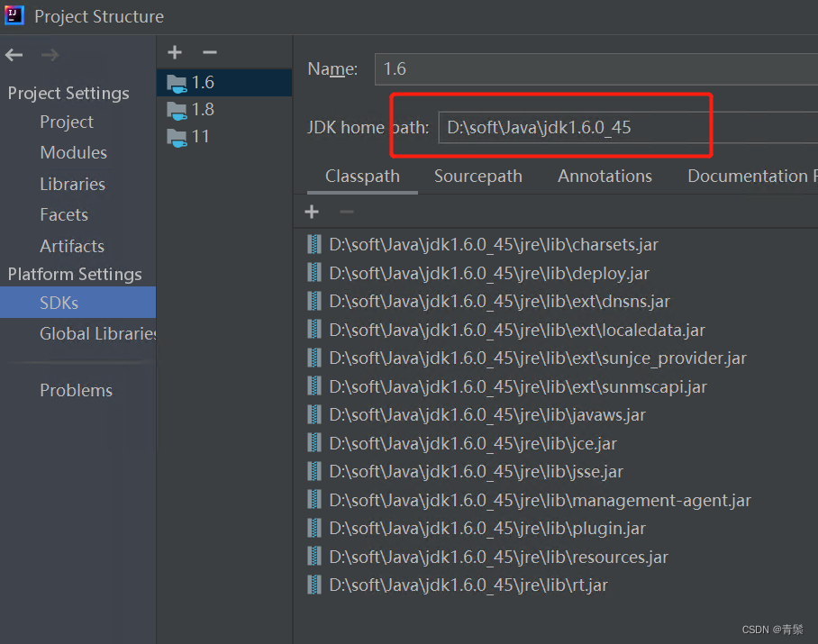
Task: Click jar icon beside rt.jar
Action: click(314, 585)
